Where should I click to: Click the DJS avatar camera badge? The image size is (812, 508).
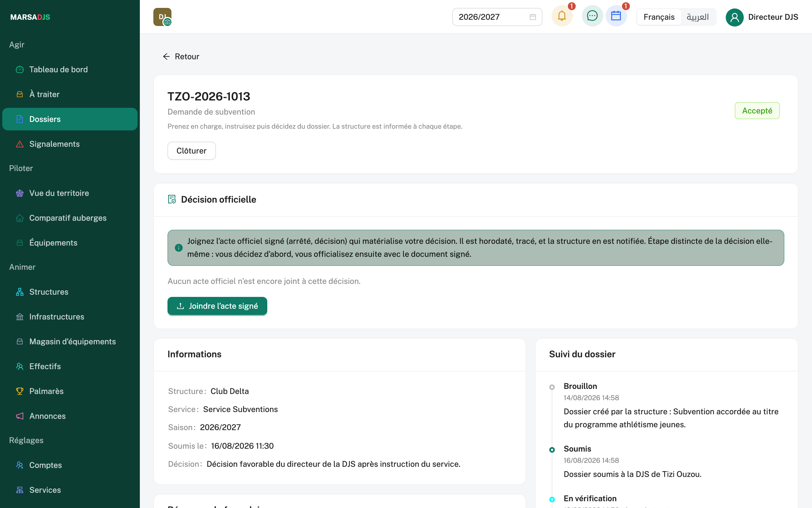pos(167,22)
